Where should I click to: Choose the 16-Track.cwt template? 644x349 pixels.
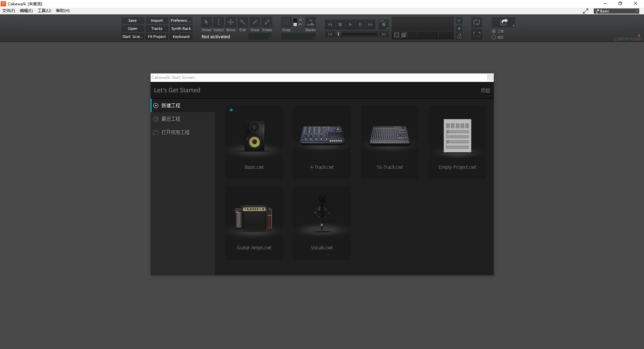pos(389,142)
